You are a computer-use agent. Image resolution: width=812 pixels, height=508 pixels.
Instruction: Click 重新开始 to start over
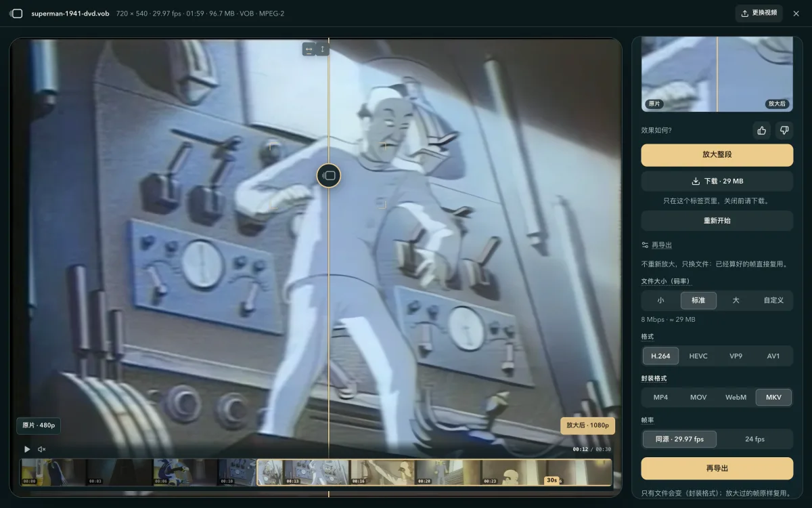[x=717, y=221]
